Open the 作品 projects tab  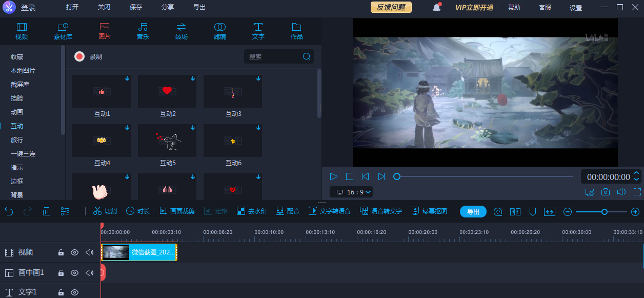296,31
